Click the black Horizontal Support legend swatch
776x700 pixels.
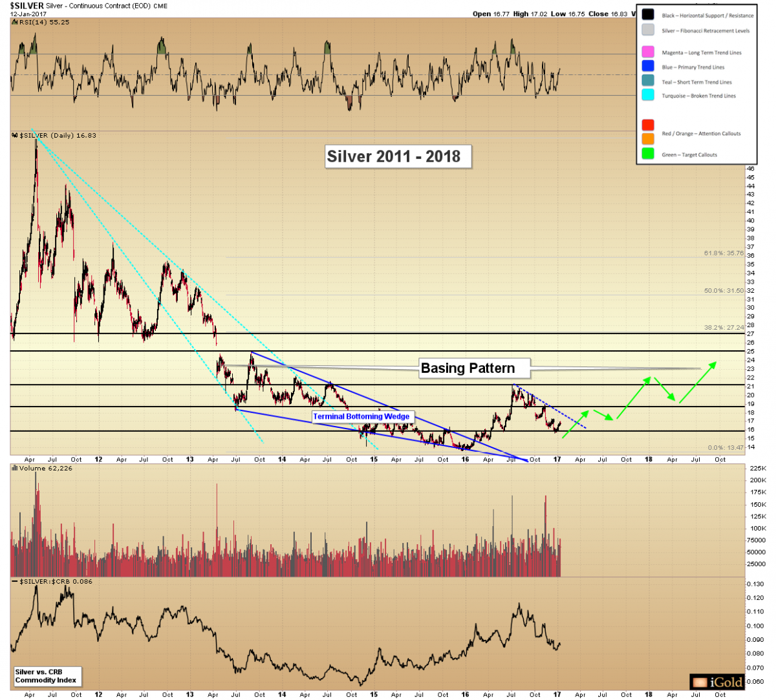(x=648, y=15)
